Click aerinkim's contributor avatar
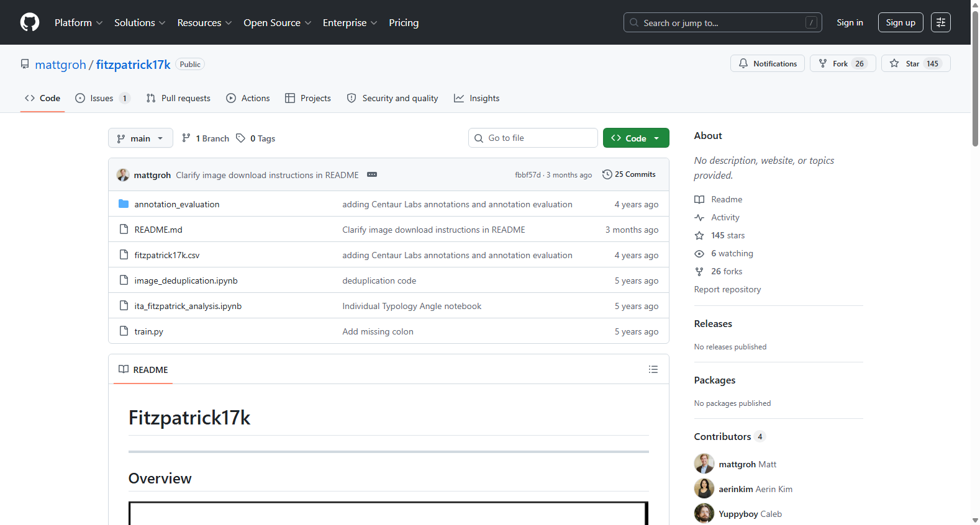The width and height of the screenshot is (980, 525). pos(704,488)
